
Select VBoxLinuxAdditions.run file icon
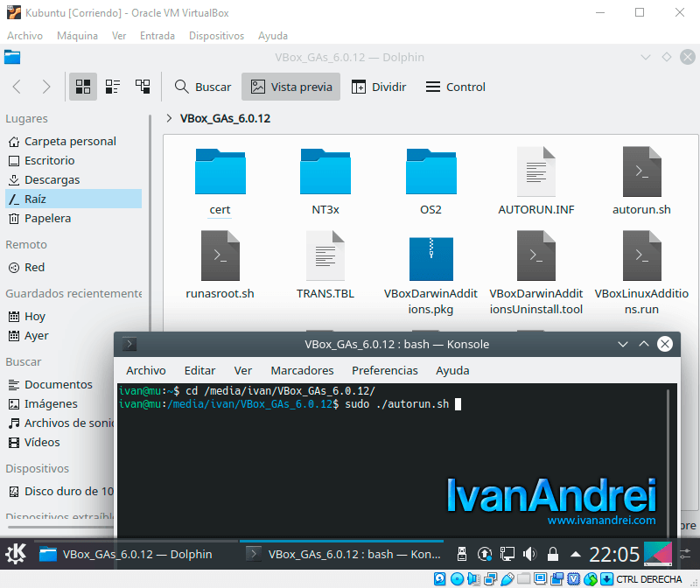(641, 255)
